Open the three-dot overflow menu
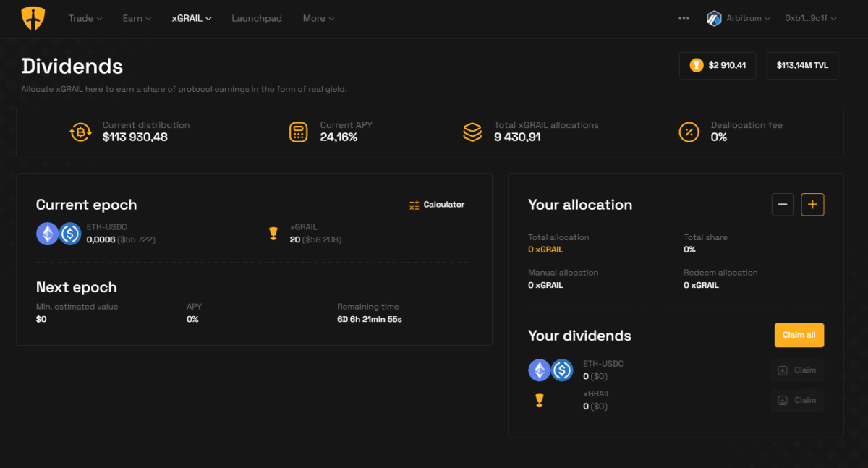Viewport: 868px width, 468px height. tap(684, 18)
